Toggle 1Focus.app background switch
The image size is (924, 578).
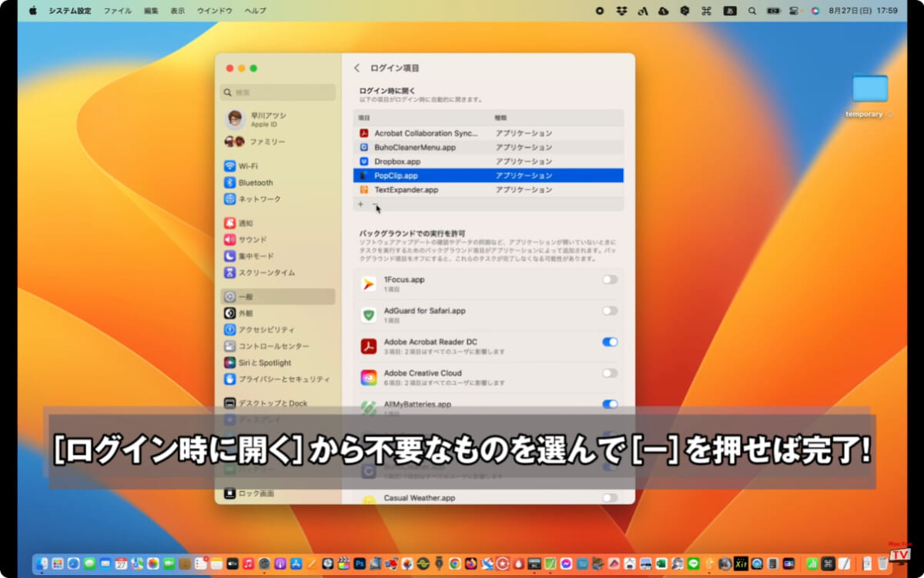tap(610, 279)
